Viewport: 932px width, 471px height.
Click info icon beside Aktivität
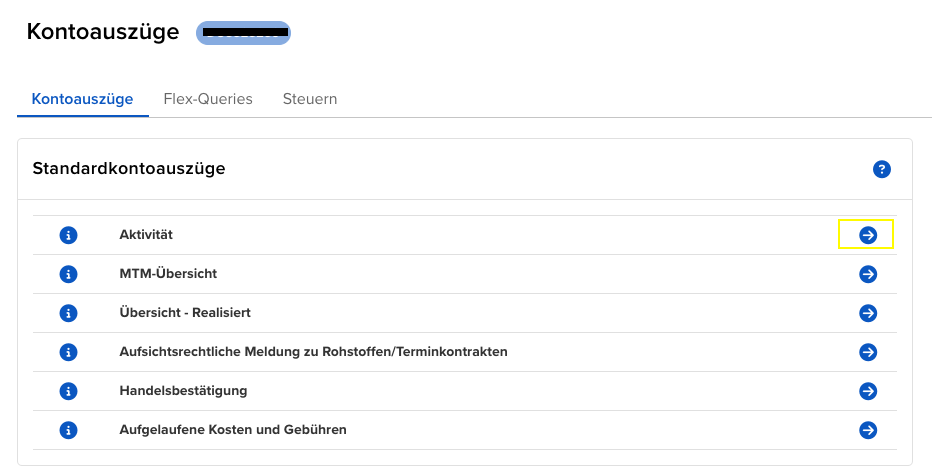(68, 235)
